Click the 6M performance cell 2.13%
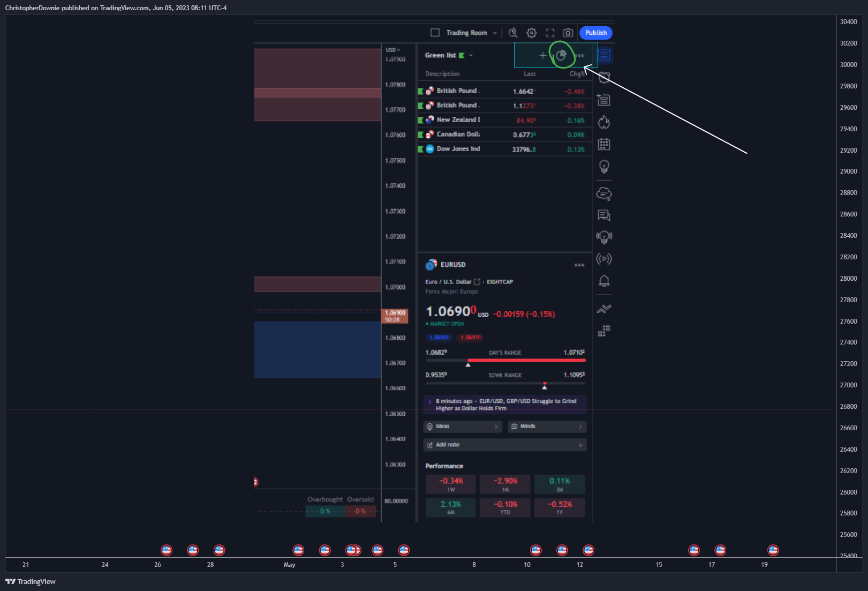868x591 pixels. click(451, 507)
